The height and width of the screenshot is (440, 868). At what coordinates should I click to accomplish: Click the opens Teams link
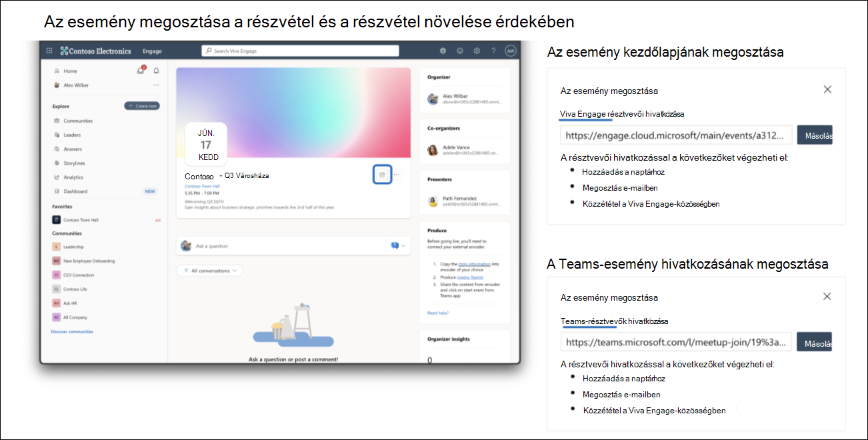470,277
